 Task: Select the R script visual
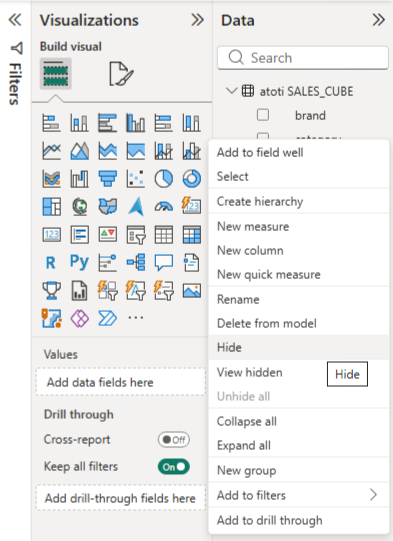[x=51, y=263]
